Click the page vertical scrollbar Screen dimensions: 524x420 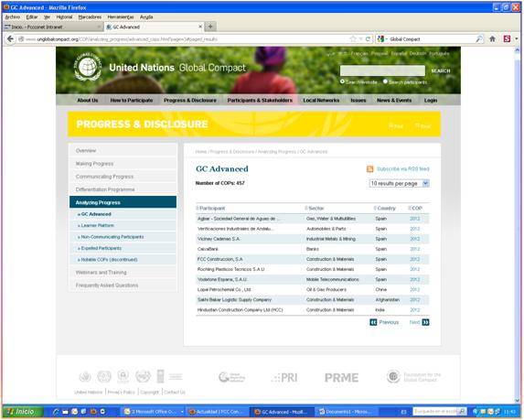coord(517,225)
